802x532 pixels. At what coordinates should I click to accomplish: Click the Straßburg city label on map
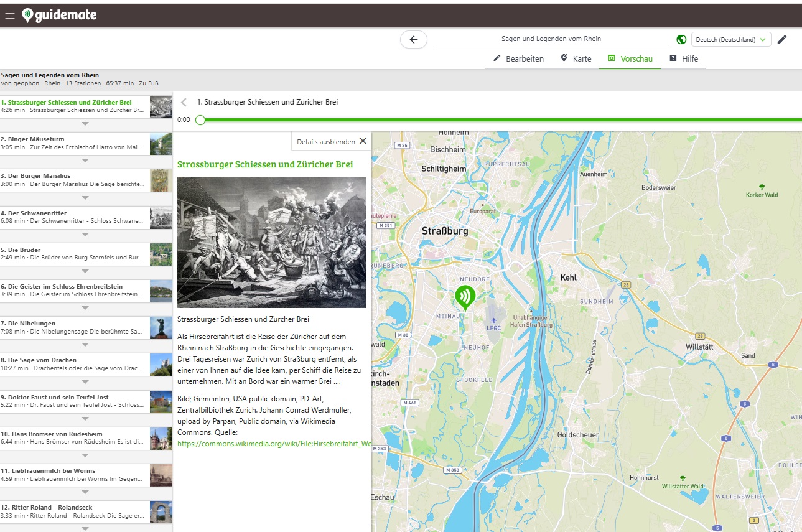click(x=445, y=231)
